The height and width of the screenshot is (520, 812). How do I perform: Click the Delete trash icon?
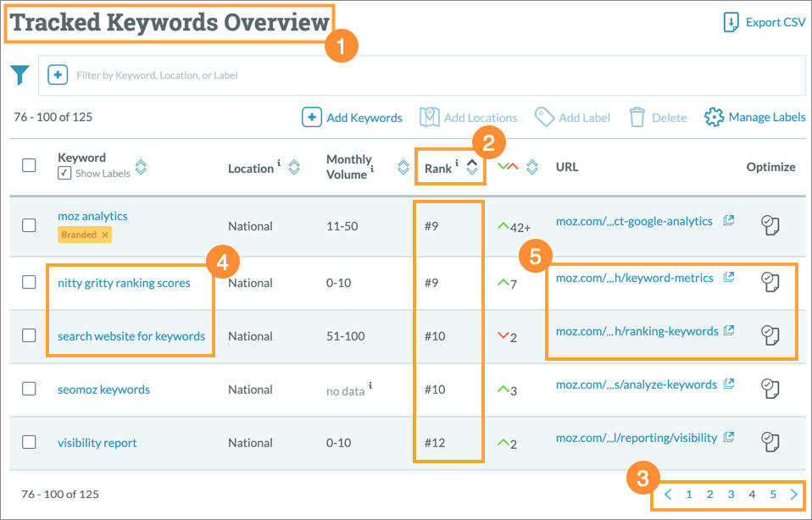pyautogui.click(x=637, y=117)
